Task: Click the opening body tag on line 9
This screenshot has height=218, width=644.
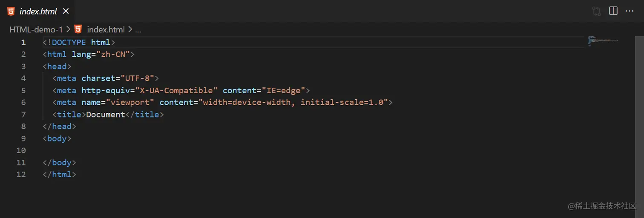Action: point(57,138)
